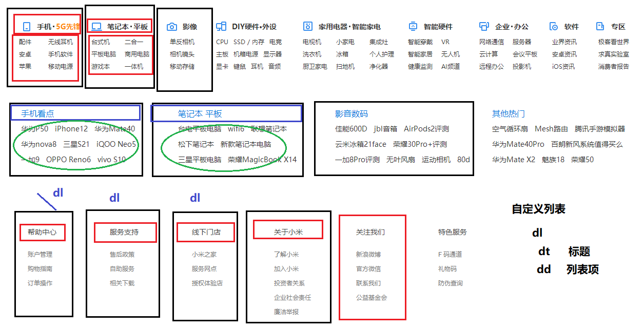Image resolution: width=644 pixels, height=328 pixels.
Task: Open the 家用电器·智能家电 category
Action: pyautogui.click(x=349, y=27)
